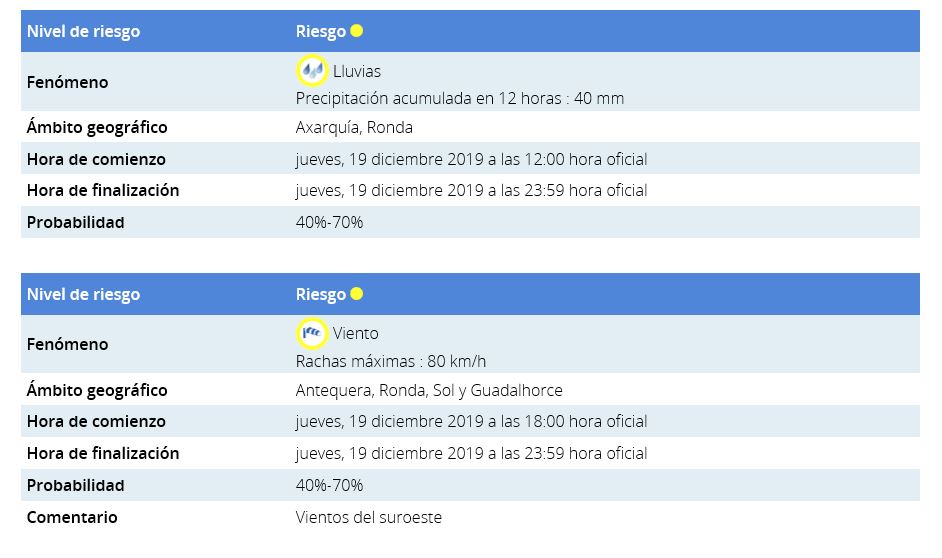Click the Comentario row label
942x558 pixels.
point(72,517)
